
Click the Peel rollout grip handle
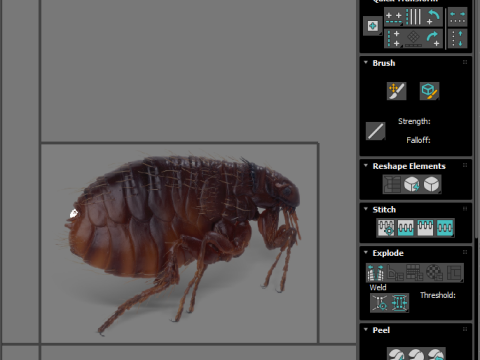(465, 329)
